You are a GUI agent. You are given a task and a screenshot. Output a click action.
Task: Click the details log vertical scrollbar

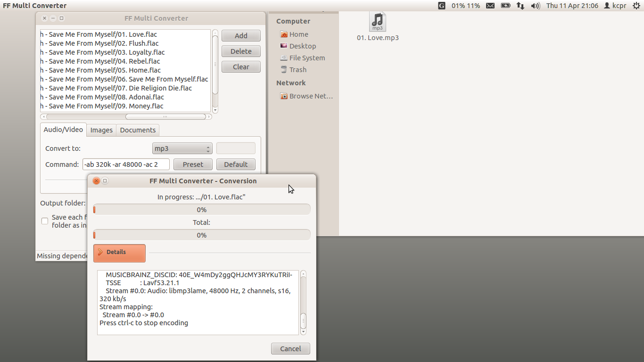[303, 303]
